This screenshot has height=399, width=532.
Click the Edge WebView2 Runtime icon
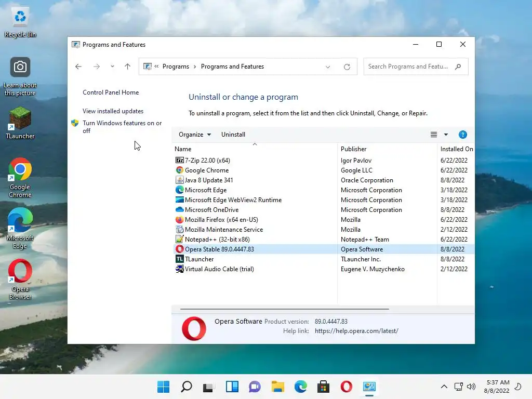click(x=179, y=199)
